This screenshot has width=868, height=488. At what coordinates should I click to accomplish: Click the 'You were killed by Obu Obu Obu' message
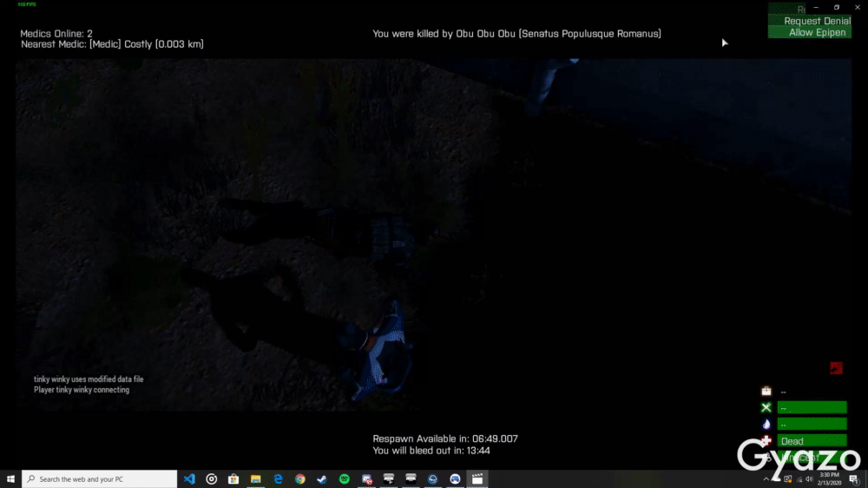(x=516, y=34)
